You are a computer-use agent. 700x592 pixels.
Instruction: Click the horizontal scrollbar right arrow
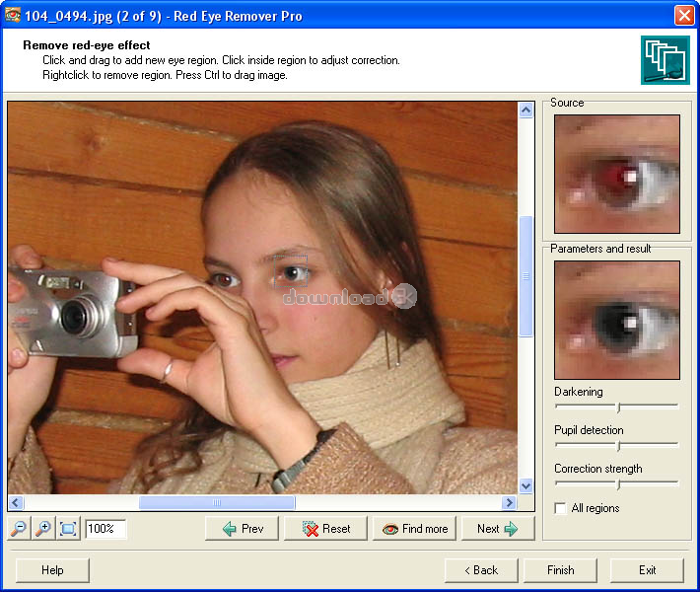pyautogui.click(x=509, y=502)
